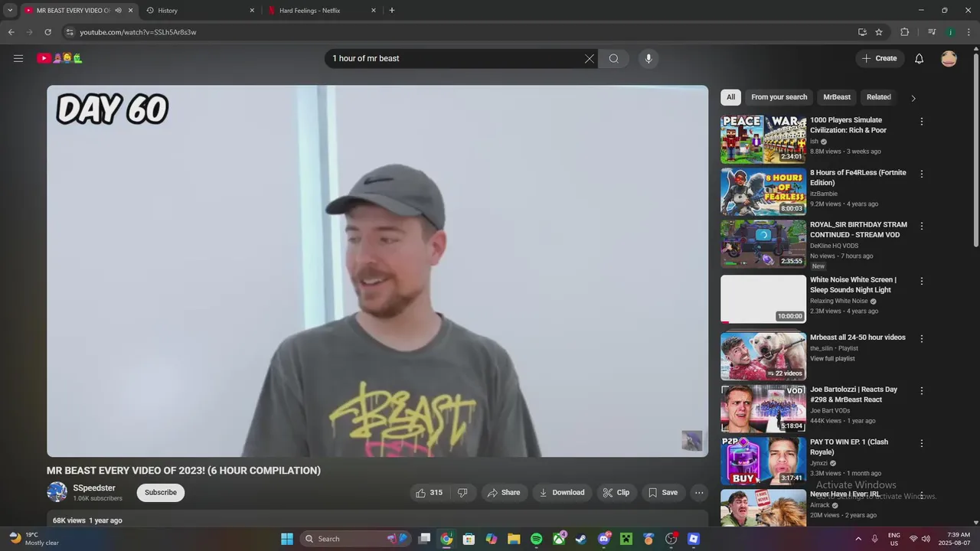The height and width of the screenshot is (551, 980).
Task: Open 1000 Players Simulate Civilization thumbnail
Action: 763,139
